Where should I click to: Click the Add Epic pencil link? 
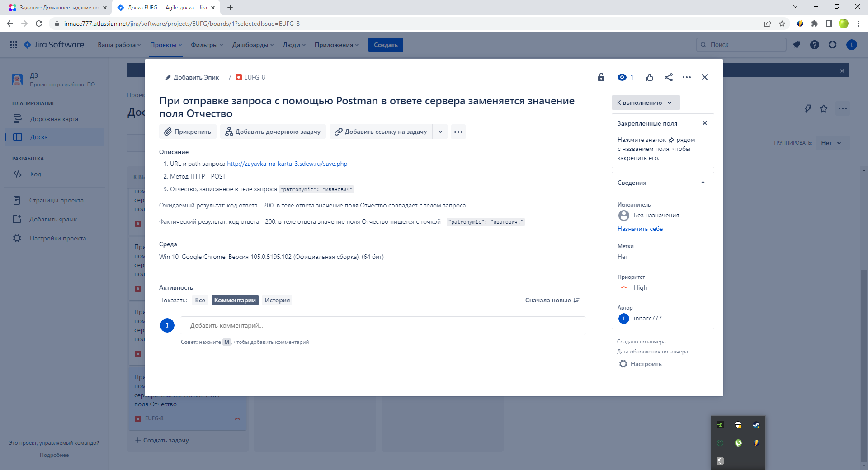click(192, 77)
